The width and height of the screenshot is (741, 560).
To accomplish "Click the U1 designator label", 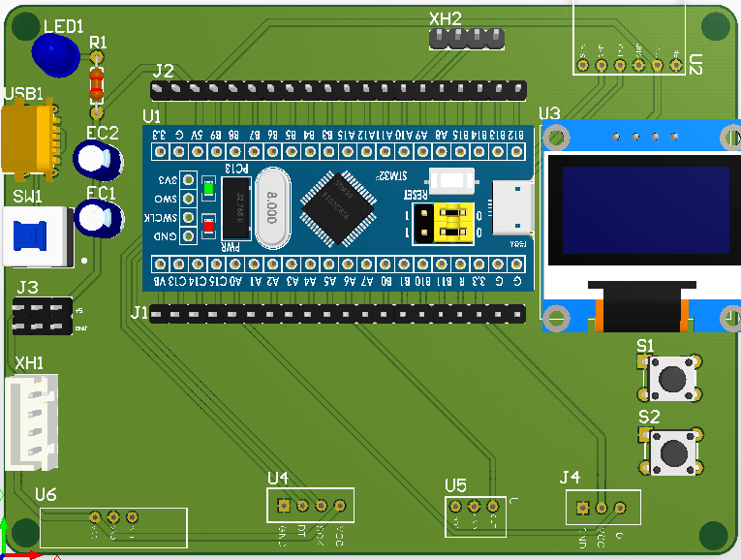I will click(x=152, y=116).
